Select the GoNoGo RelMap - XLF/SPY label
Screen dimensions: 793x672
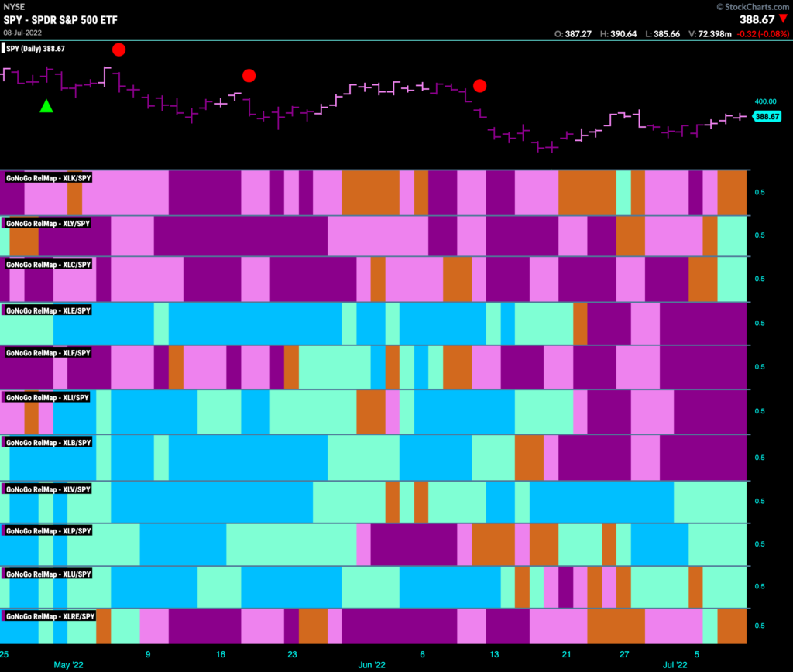48,353
